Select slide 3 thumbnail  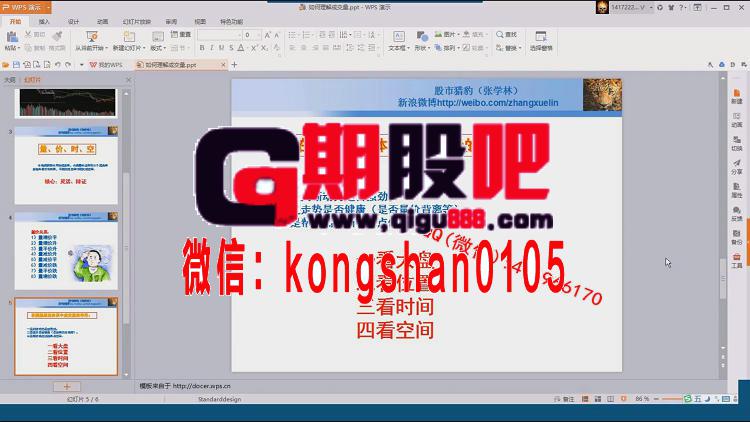pyautogui.click(x=66, y=165)
